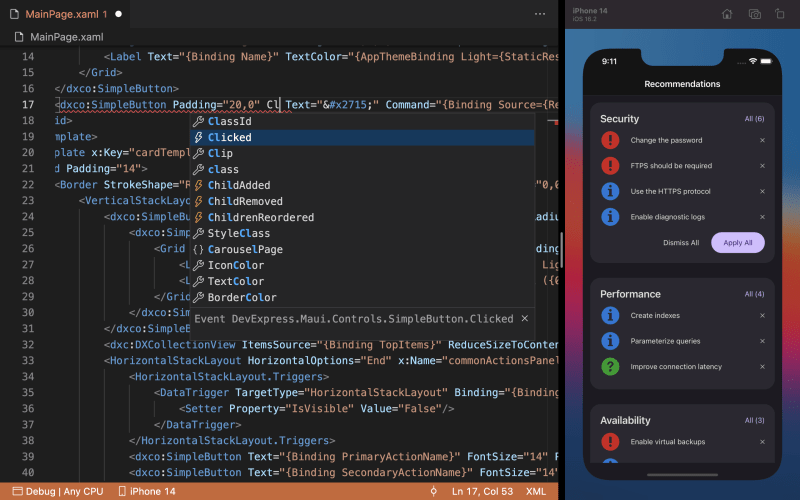Image resolution: width=800 pixels, height=500 pixels.
Task: Take a simulator screenshot with camera icon
Action: [x=755, y=14]
